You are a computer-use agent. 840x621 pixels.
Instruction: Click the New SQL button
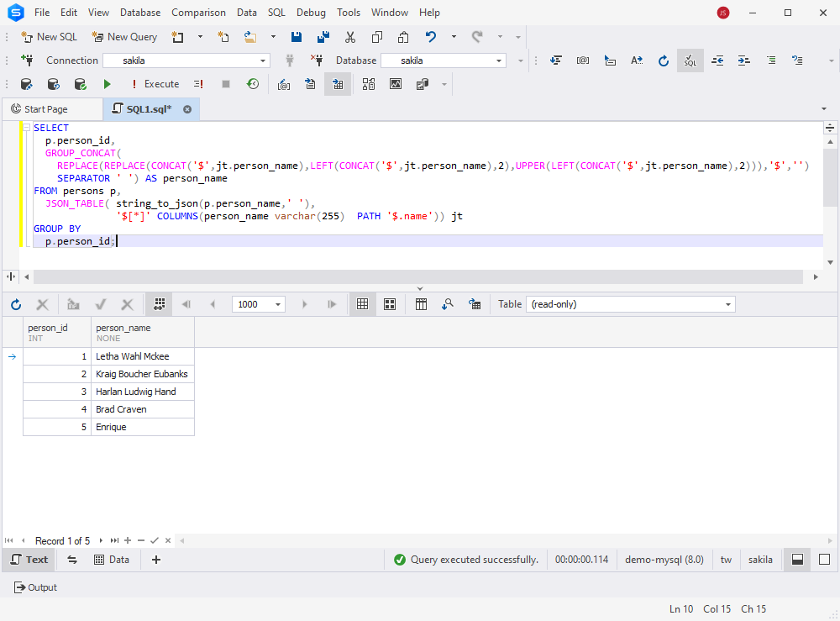(x=50, y=37)
